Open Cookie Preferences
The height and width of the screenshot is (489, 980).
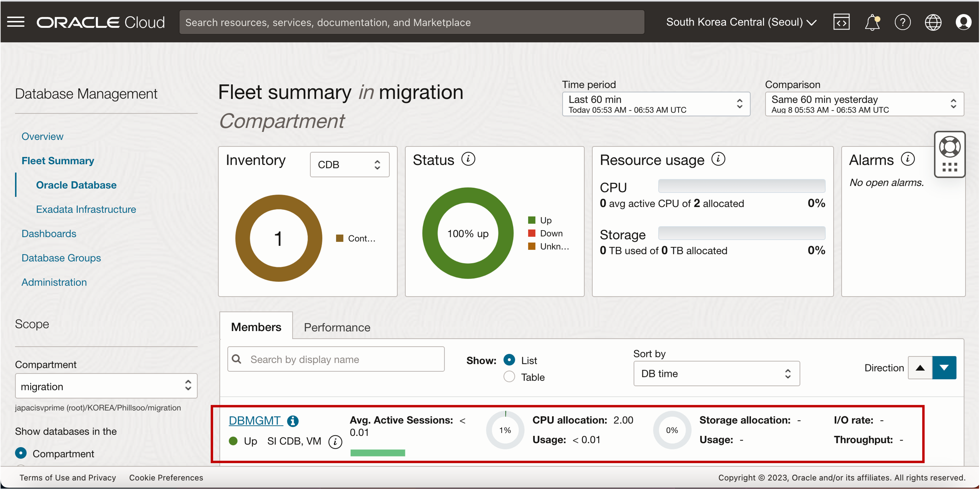click(x=166, y=477)
